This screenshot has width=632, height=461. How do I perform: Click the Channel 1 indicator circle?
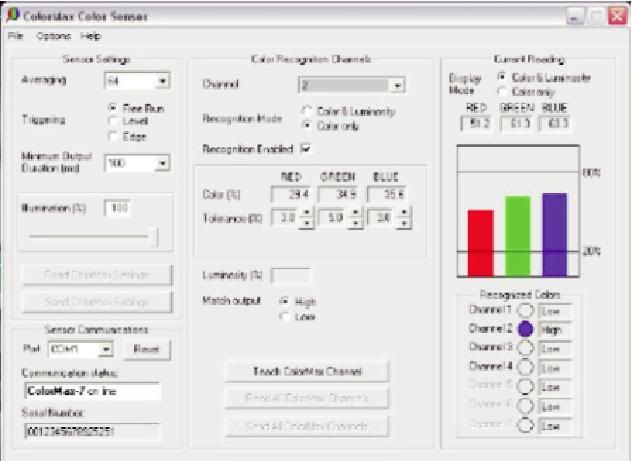(525, 311)
